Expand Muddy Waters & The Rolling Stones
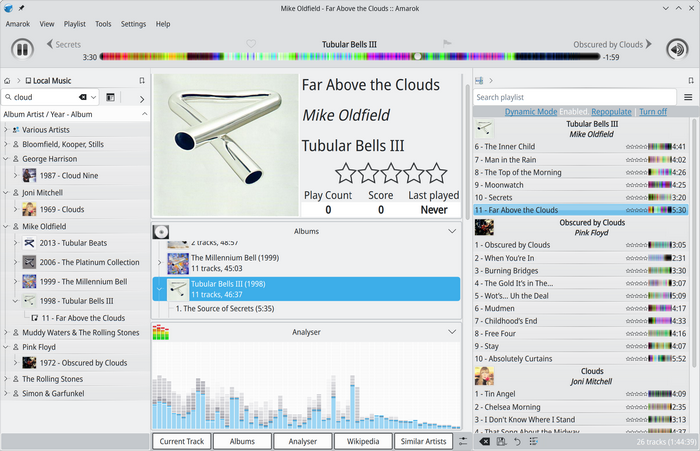 (6, 332)
